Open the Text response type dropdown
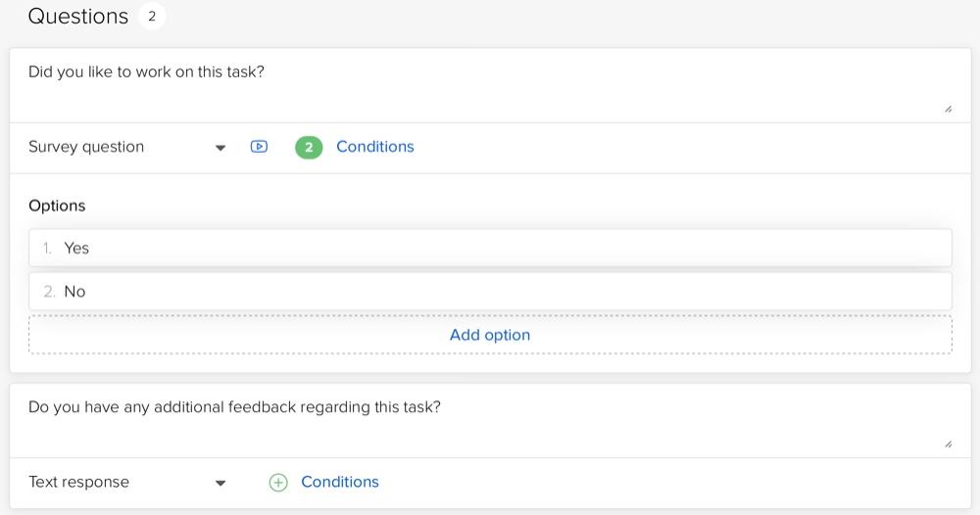This screenshot has width=980, height=515. pyautogui.click(x=126, y=483)
